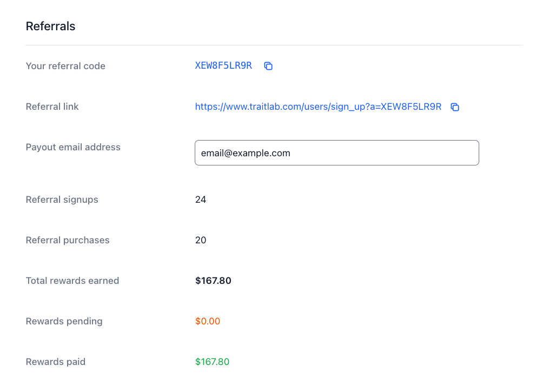The height and width of the screenshot is (392, 549).
Task: Click the "Referral purchases" label
Action: tap(68, 240)
